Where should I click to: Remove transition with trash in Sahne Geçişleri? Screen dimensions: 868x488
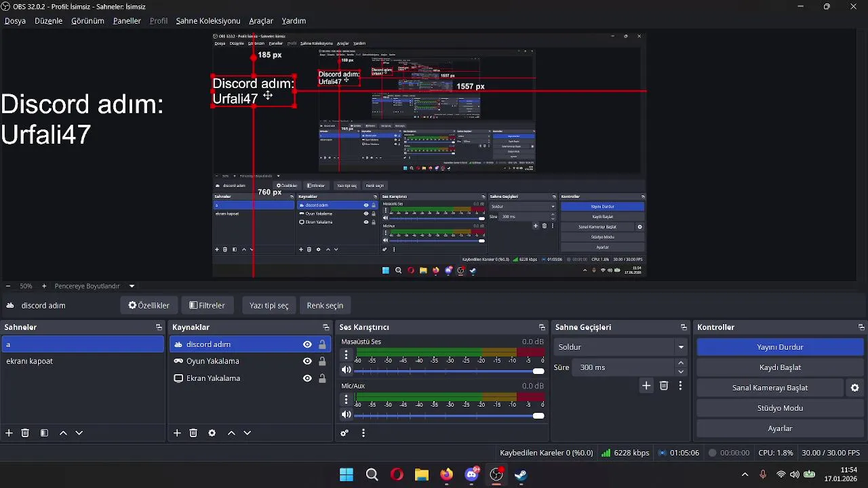[x=664, y=385]
